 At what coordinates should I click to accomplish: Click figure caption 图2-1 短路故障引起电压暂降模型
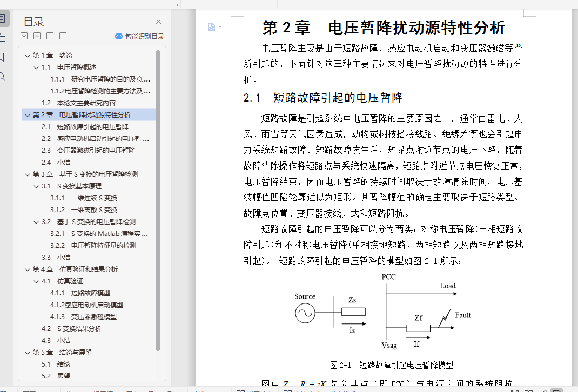(x=392, y=365)
